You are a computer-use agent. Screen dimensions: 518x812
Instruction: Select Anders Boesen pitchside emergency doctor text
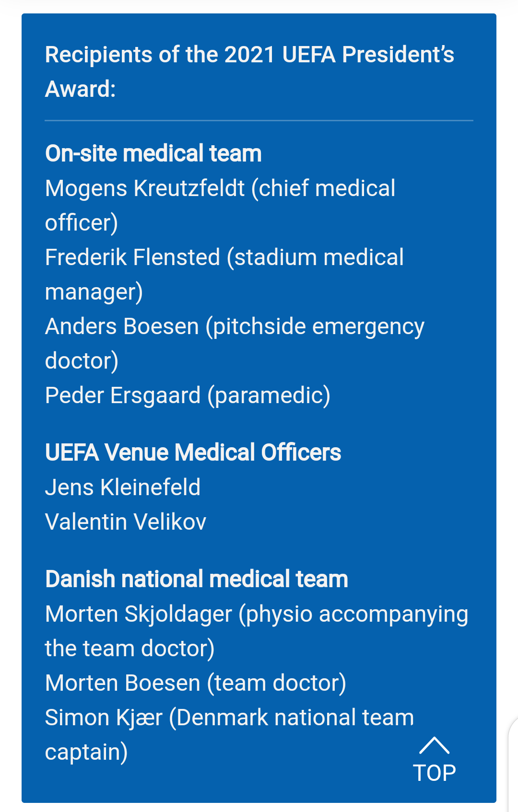coord(235,343)
